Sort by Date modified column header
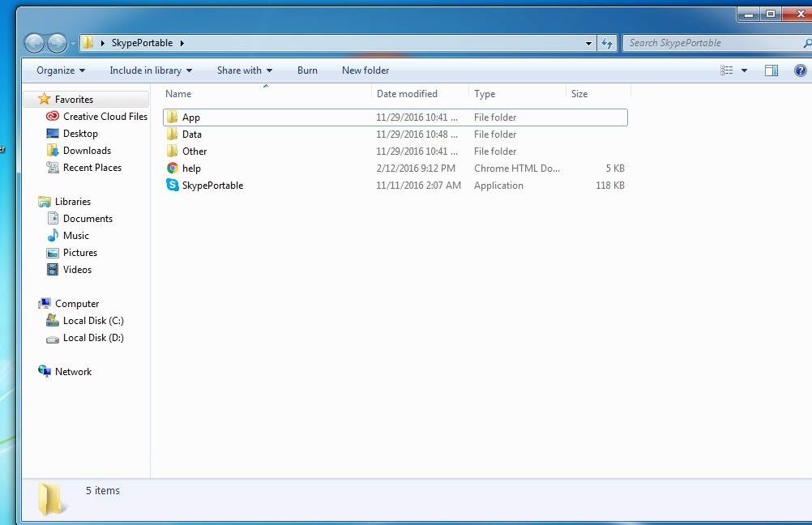The width and height of the screenshot is (812, 525). click(407, 94)
